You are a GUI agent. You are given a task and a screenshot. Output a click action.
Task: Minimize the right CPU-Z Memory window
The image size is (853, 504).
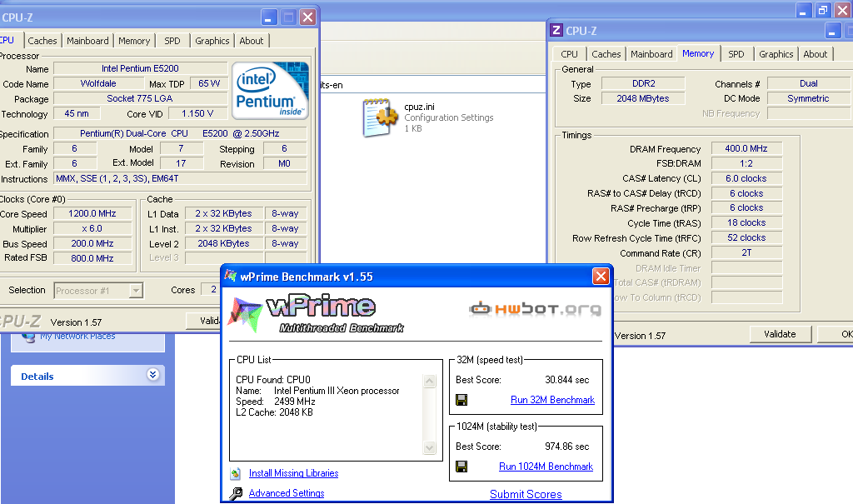pos(833,31)
